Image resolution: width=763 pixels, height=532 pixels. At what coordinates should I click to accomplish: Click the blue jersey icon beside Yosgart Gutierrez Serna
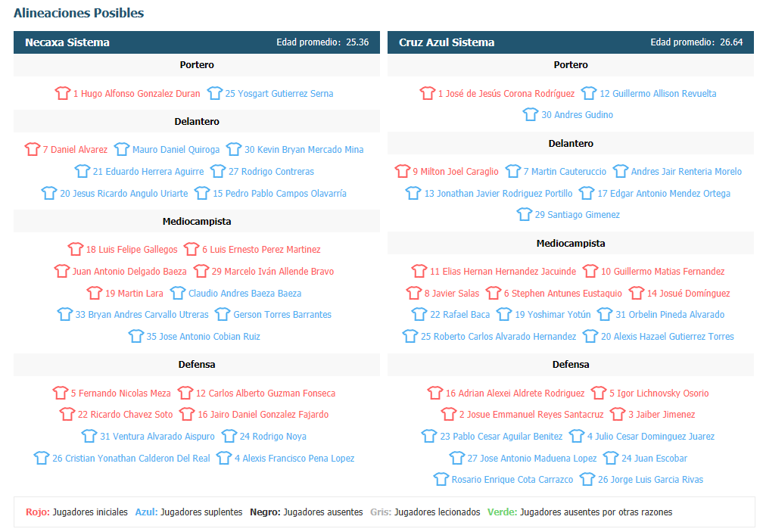(x=214, y=93)
